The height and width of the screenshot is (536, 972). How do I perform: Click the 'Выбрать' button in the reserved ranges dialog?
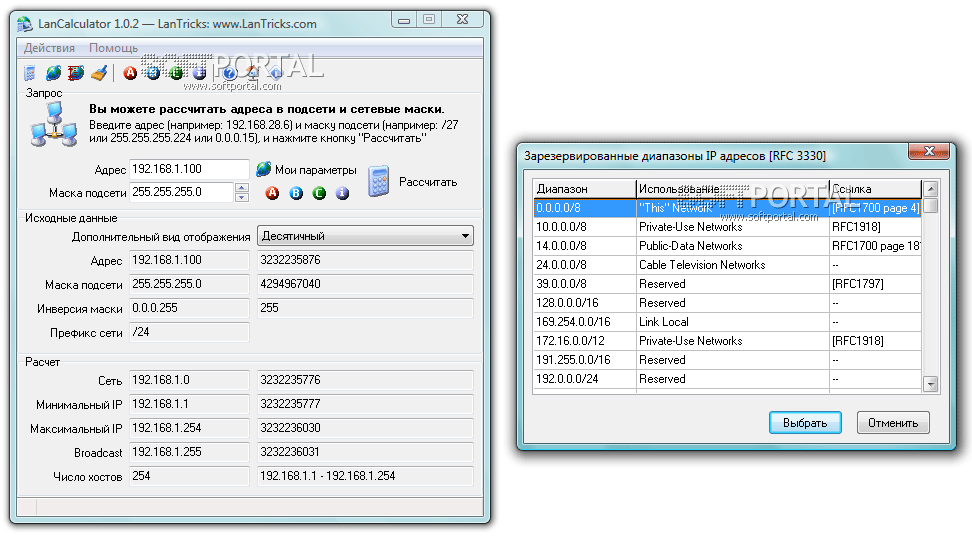(x=805, y=423)
